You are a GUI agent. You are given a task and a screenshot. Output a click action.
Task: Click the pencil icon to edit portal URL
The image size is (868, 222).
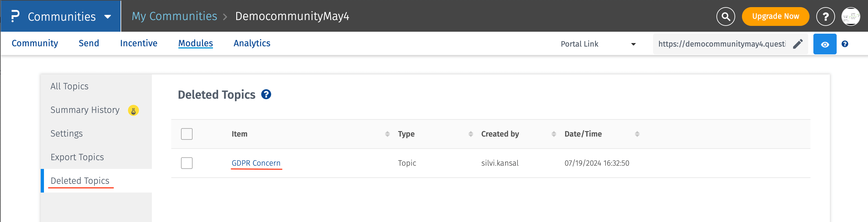(798, 44)
